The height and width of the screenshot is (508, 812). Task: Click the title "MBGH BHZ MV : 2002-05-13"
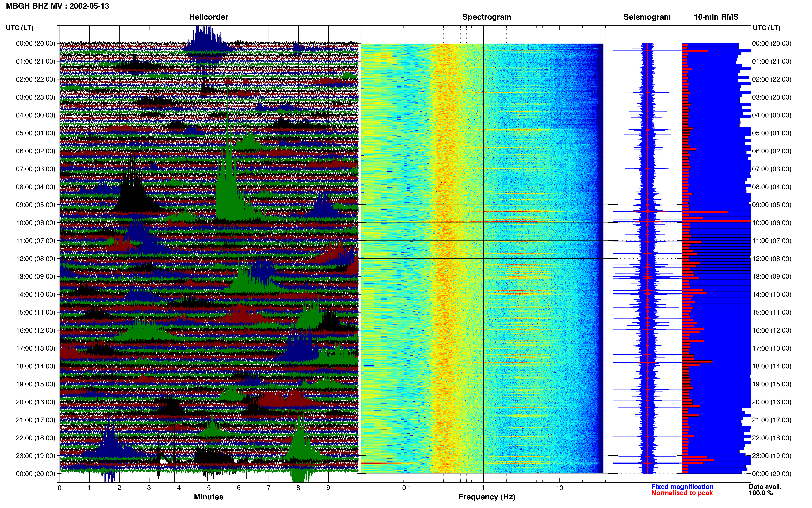click(57, 6)
